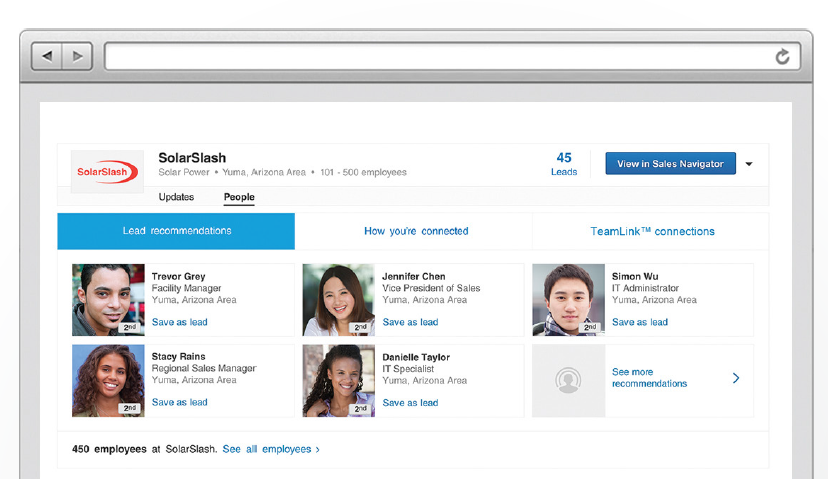
Task: Reload the page with the refresh icon
Action: [x=782, y=56]
